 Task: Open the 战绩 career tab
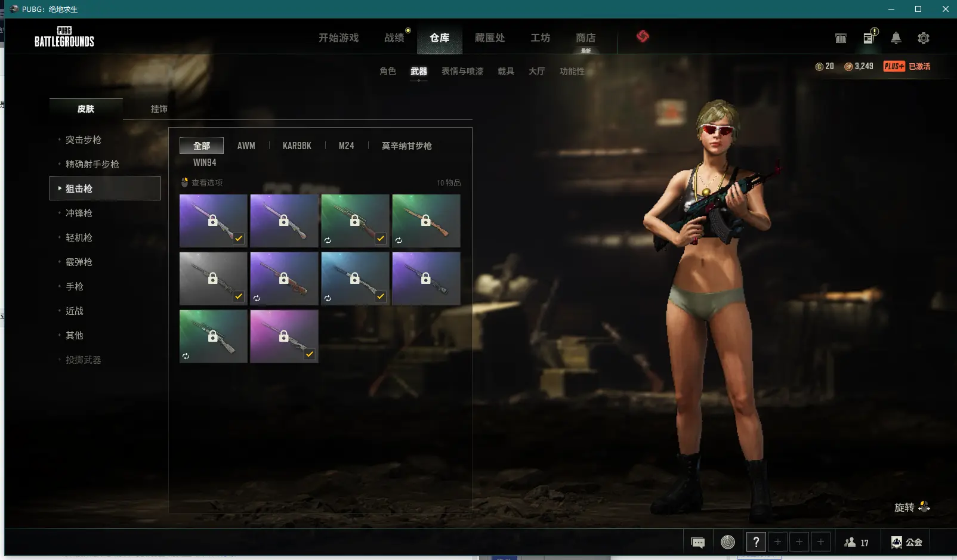[394, 38]
